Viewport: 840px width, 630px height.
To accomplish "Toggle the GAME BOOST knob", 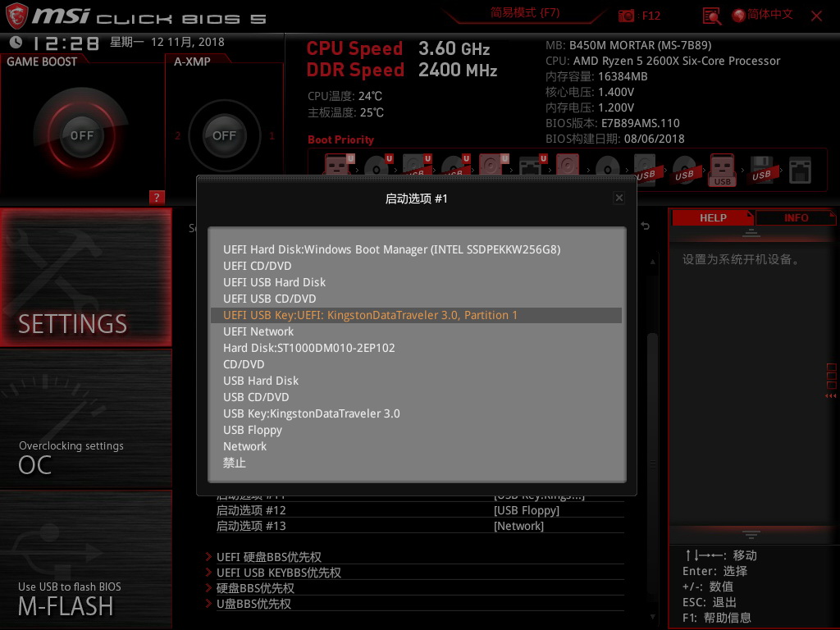I will coord(81,135).
